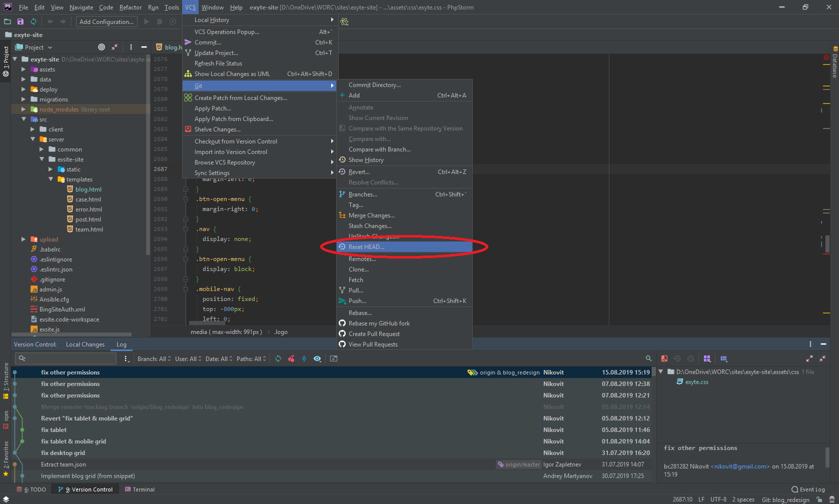Choose Stash Changes... menu entry

(404, 226)
